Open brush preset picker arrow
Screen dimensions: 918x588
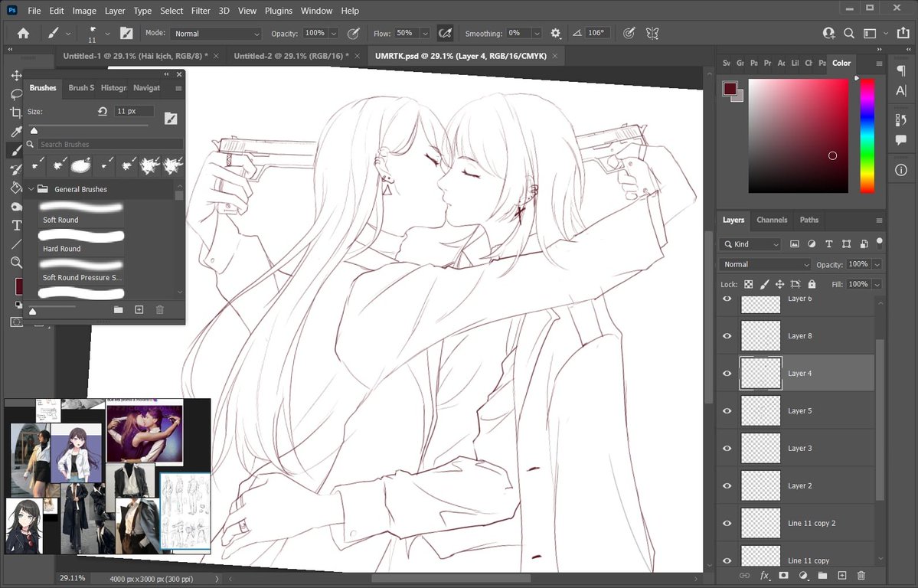point(107,34)
